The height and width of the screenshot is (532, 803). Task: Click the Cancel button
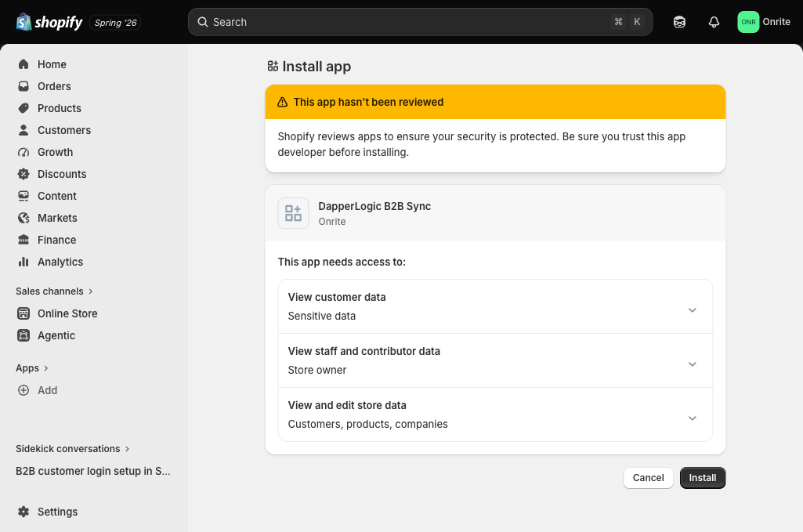coord(649,478)
